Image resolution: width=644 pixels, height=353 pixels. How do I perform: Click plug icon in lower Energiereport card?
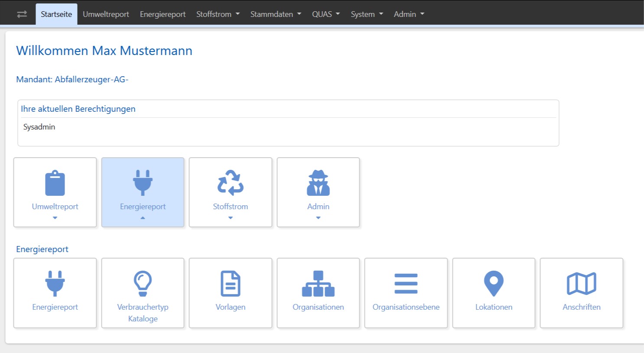55,283
